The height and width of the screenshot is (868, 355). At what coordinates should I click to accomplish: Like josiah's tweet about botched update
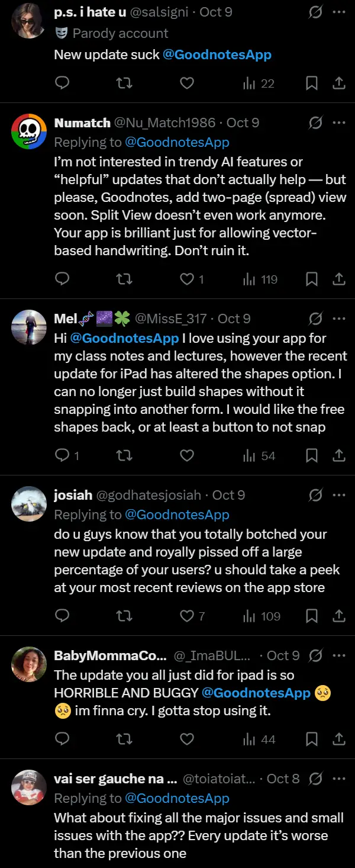click(187, 616)
